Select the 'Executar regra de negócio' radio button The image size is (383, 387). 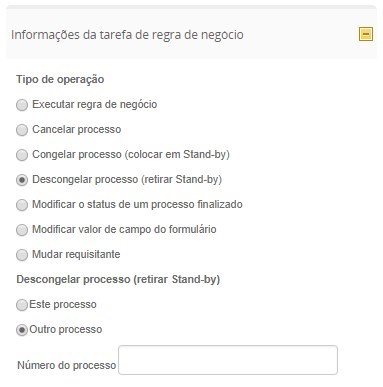coord(22,105)
